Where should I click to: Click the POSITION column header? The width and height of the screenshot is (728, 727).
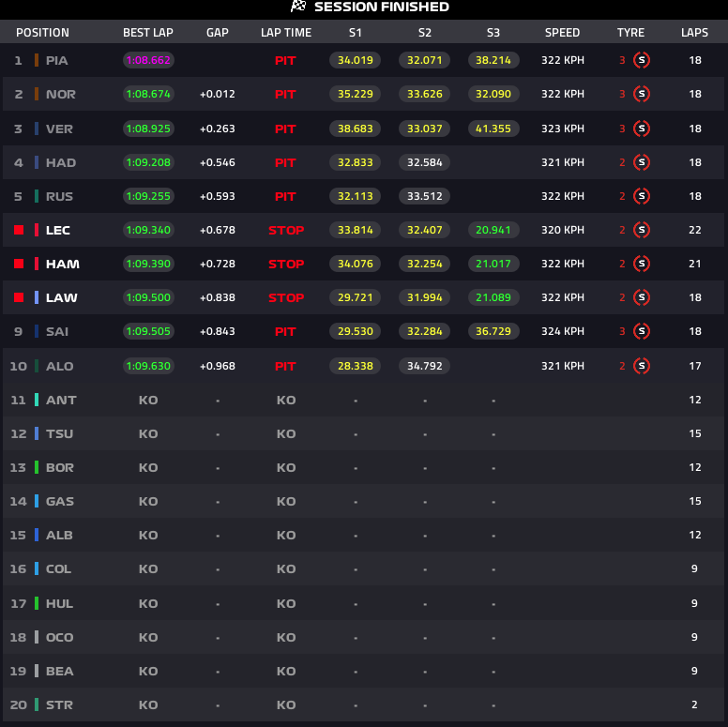(42, 33)
